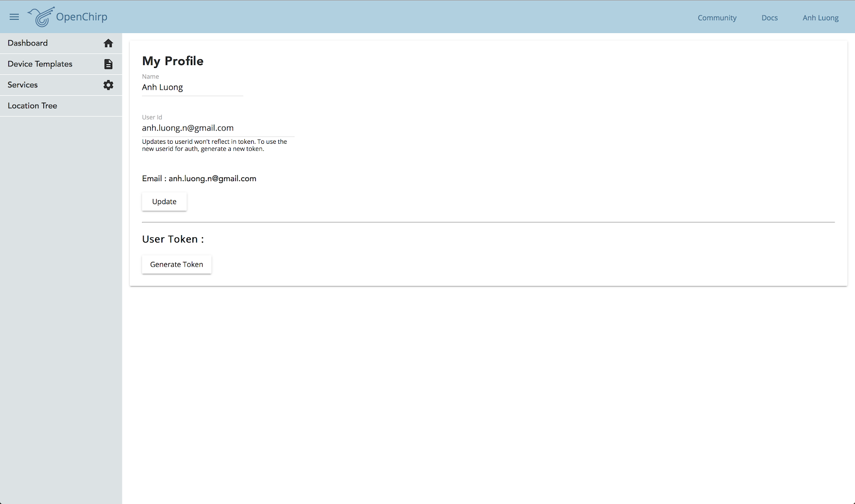855x504 pixels.
Task: Open the Docs link
Action: (770, 18)
